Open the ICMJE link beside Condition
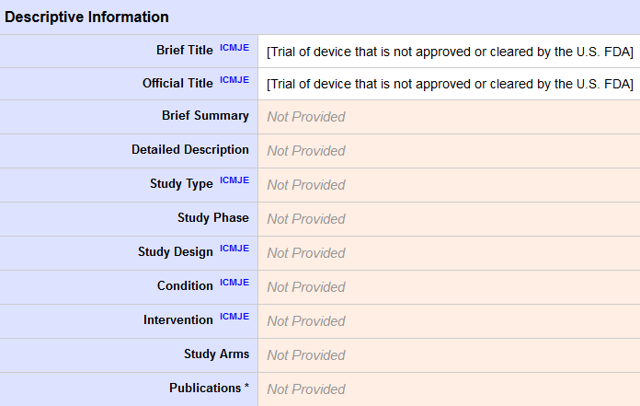Image resolution: width=640 pixels, height=406 pixels. tap(234, 282)
